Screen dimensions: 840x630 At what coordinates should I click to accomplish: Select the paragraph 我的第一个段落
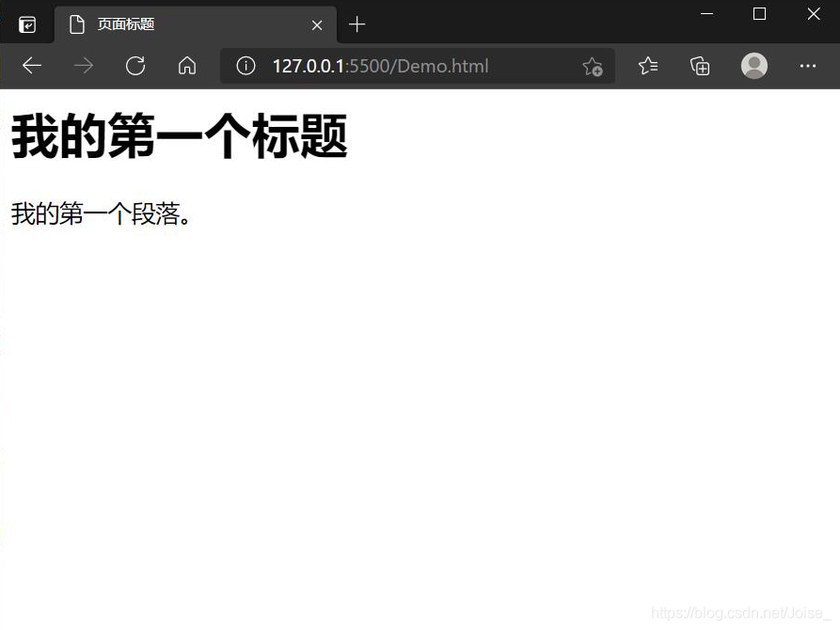(x=102, y=213)
